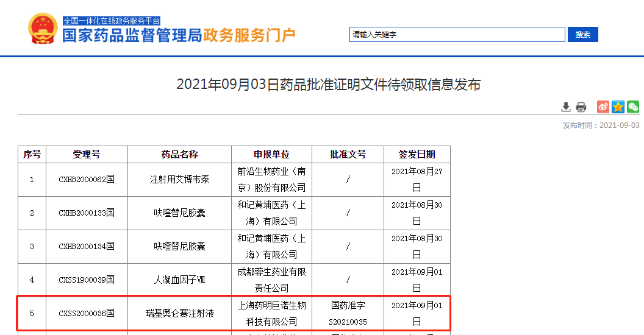Click the 申报单位 column header
This screenshot has width=644, height=335.
click(271, 155)
